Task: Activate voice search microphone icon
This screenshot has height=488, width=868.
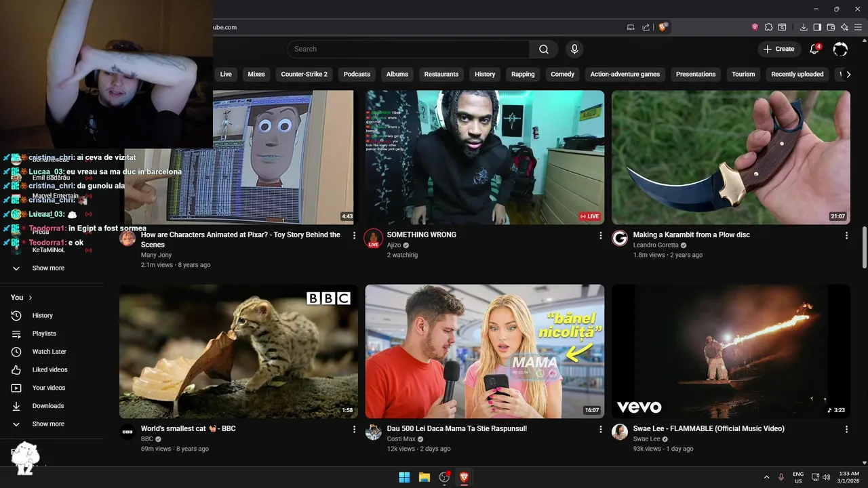Action: point(574,49)
